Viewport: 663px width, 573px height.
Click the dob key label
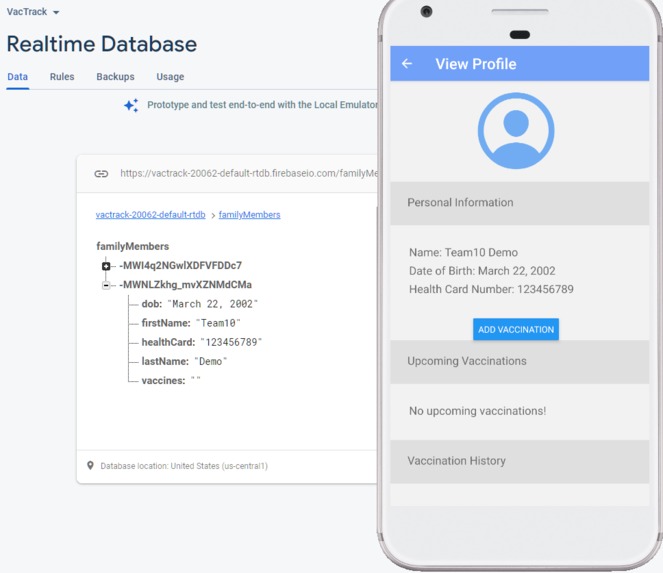(152, 304)
